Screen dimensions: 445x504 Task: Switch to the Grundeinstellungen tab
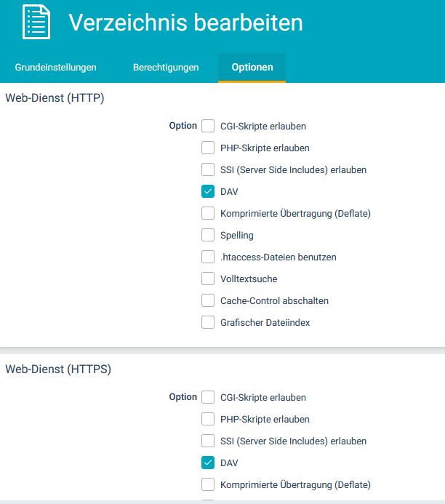pos(55,67)
